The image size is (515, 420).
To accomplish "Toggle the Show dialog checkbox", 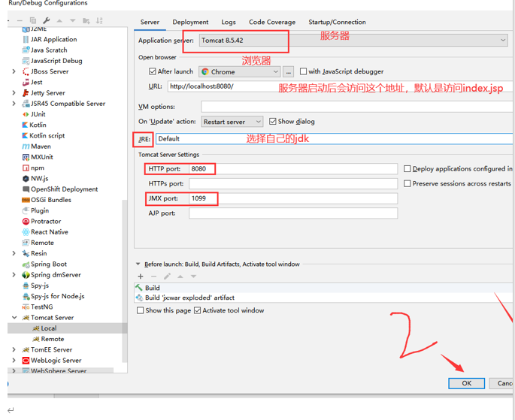I will click(x=273, y=122).
